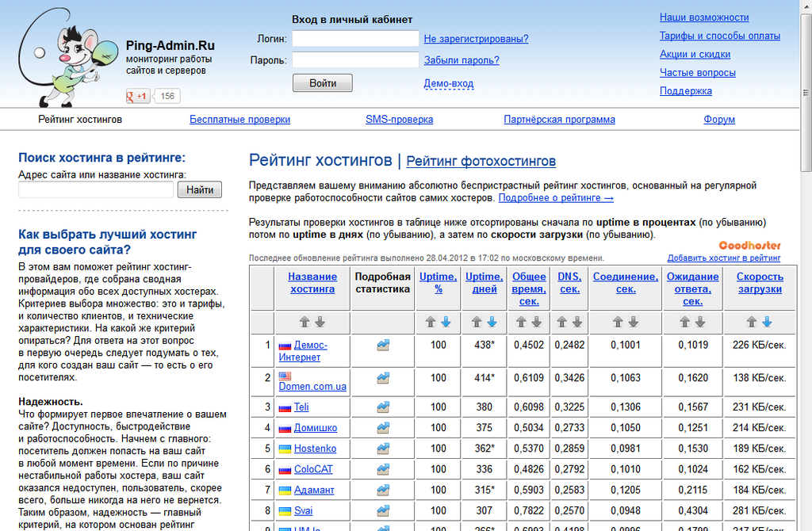Click Подробнее о рейтинге link

tap(556, 197)
